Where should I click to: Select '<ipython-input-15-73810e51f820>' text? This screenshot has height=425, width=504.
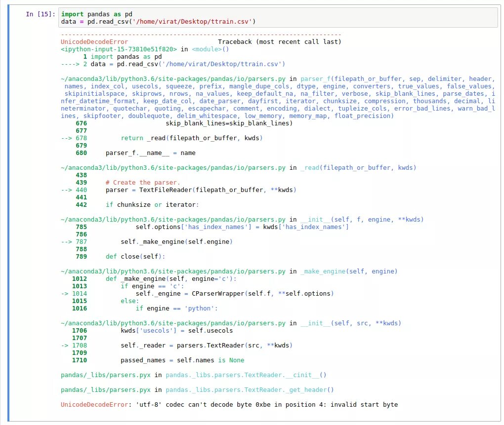pyautogui.click(x=119, y=49)
